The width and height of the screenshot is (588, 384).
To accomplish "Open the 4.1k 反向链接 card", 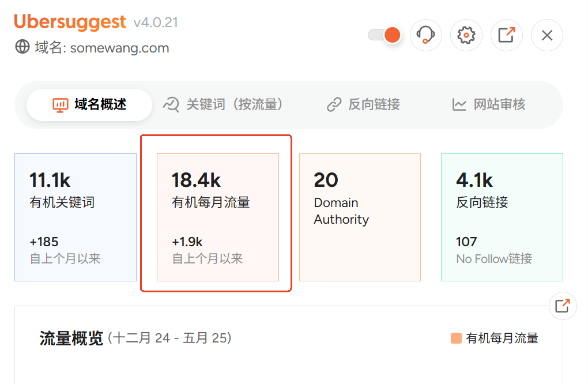I will (502, 217).
